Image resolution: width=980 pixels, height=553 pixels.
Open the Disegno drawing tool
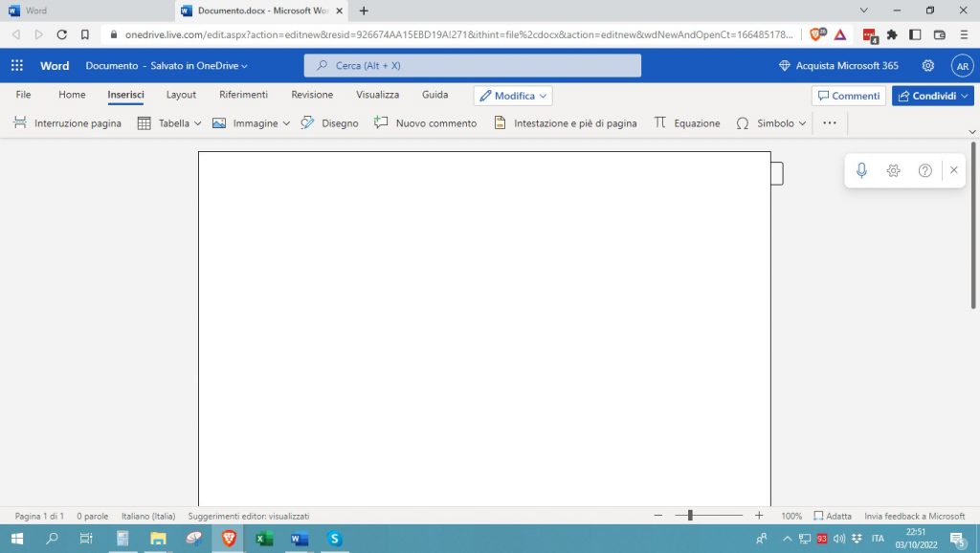click(x=329, y=123)
